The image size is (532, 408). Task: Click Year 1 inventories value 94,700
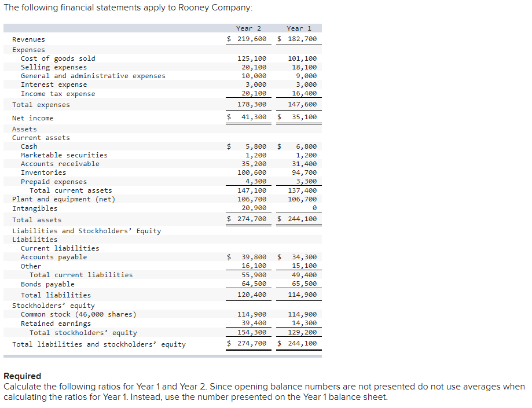[x=304, y=172]
